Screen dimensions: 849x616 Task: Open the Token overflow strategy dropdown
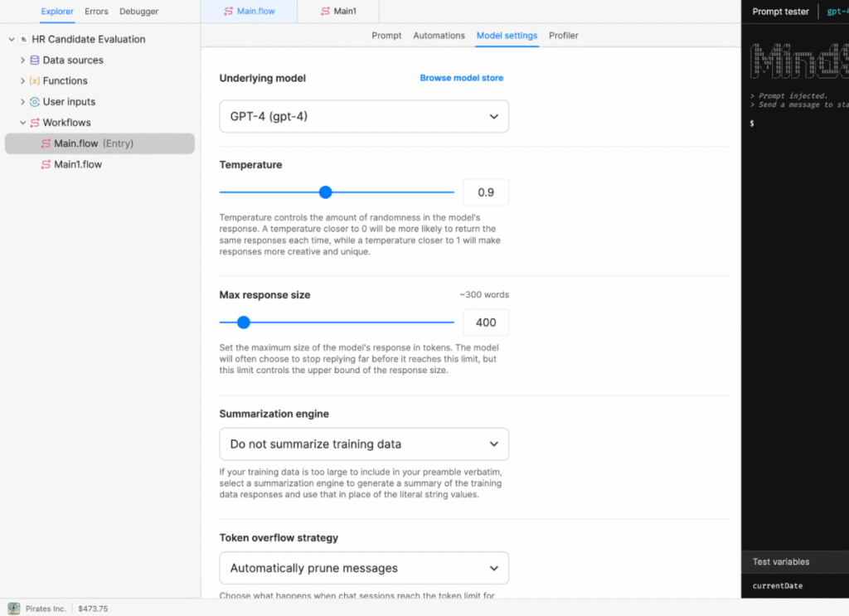click(x=364, y=569)
